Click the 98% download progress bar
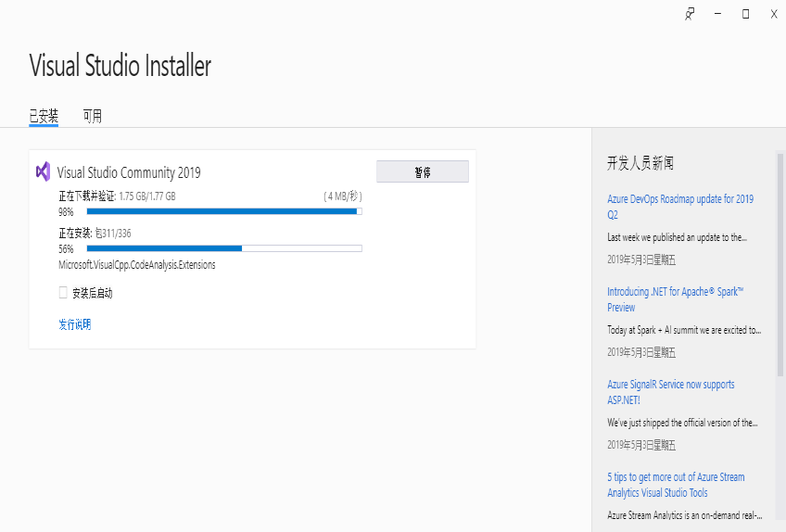786x532 pixels. (x=223, y=211)
